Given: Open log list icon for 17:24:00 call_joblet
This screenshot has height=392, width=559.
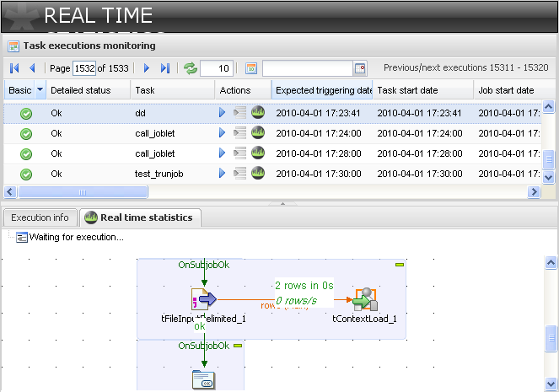Looking at the screenshot, I should coord(240,133).
